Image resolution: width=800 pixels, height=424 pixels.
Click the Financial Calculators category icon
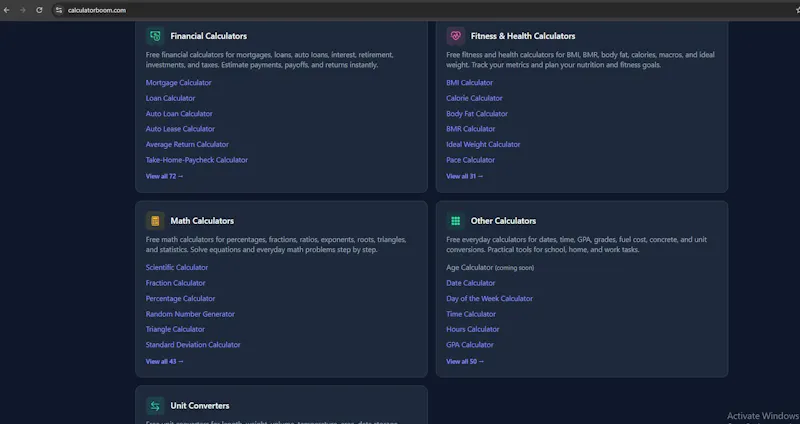[x=155, y=36]
